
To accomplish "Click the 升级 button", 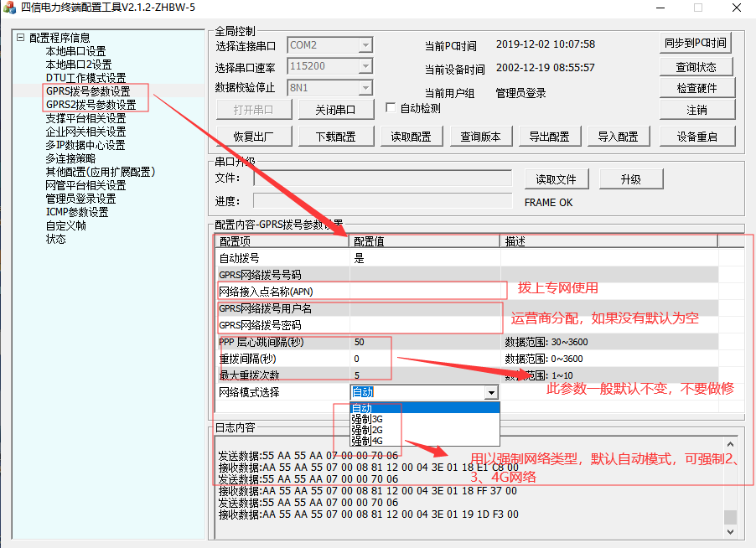I will point(631,179).
